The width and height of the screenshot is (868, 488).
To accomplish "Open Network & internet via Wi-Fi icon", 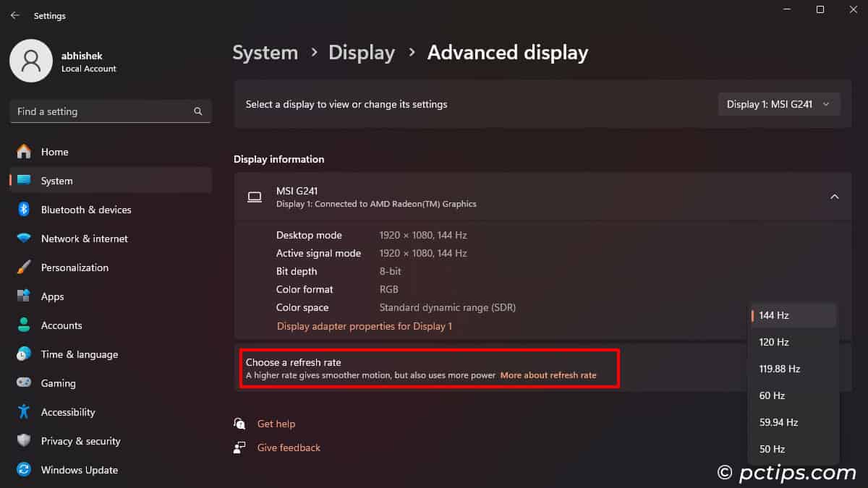I will 24,239.
